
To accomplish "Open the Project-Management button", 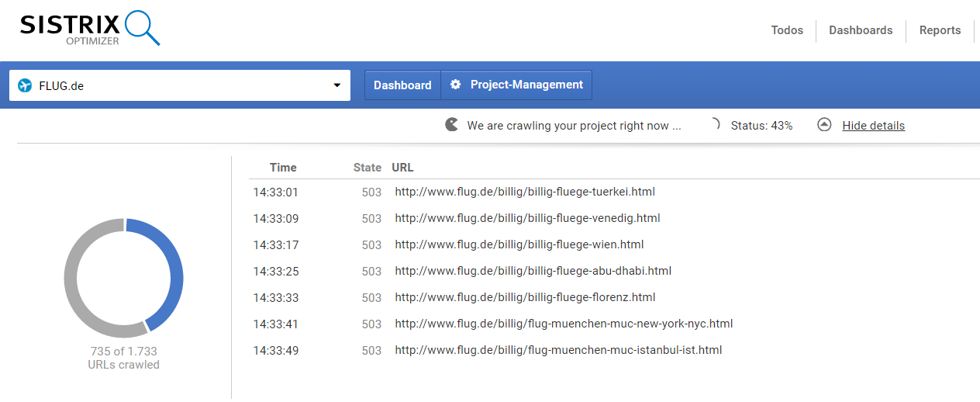I will tap(516, 85).
